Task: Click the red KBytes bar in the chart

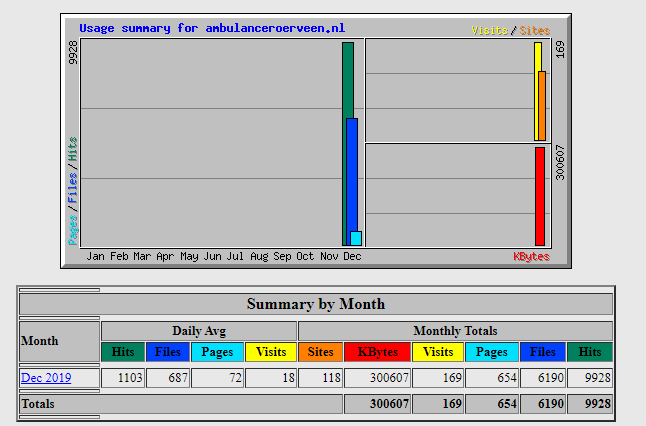Action: [540, 196]
